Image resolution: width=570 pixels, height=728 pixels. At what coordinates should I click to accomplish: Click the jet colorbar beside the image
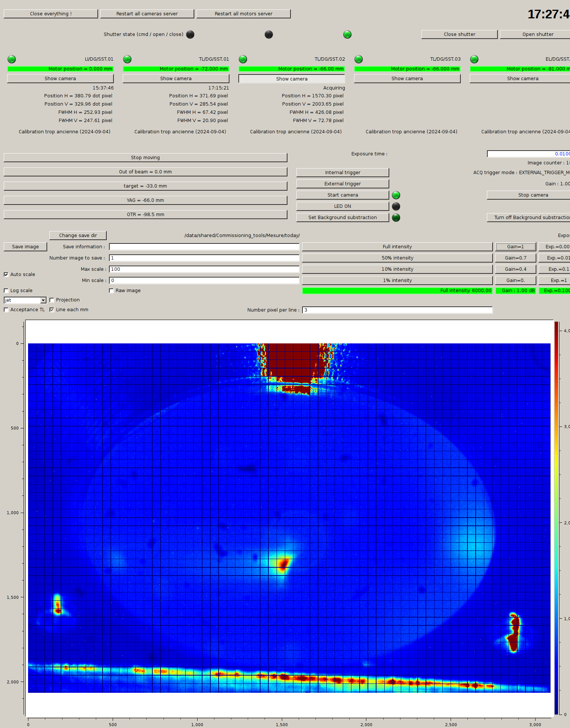(557, 517)
